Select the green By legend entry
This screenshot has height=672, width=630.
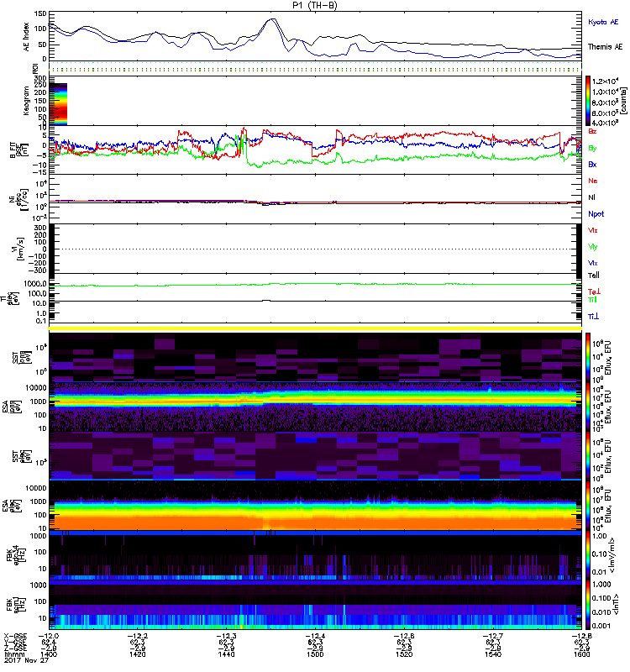(x=593, y=148)
